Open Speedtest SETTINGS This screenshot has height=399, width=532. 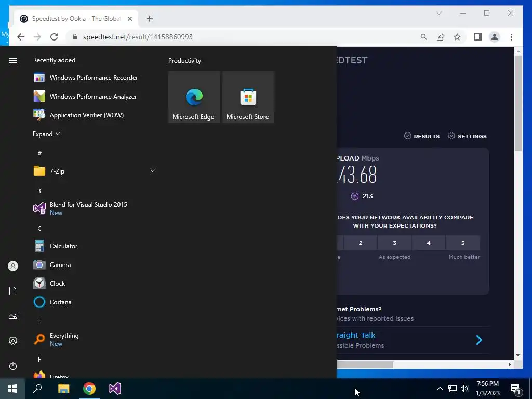point(467,136)
